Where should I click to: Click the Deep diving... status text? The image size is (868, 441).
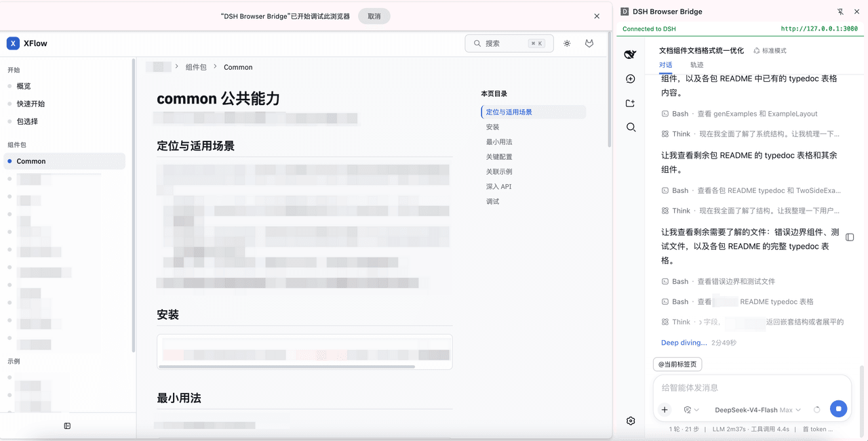pyautogui.click(x=684, y=343)
